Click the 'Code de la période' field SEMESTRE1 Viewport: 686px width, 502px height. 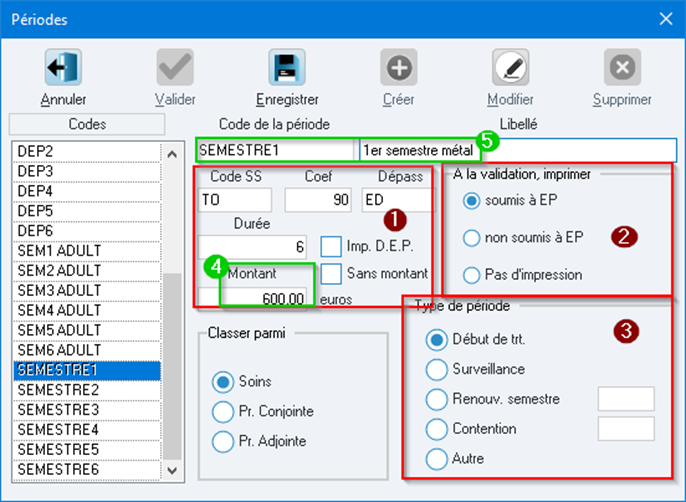(274, 151)
